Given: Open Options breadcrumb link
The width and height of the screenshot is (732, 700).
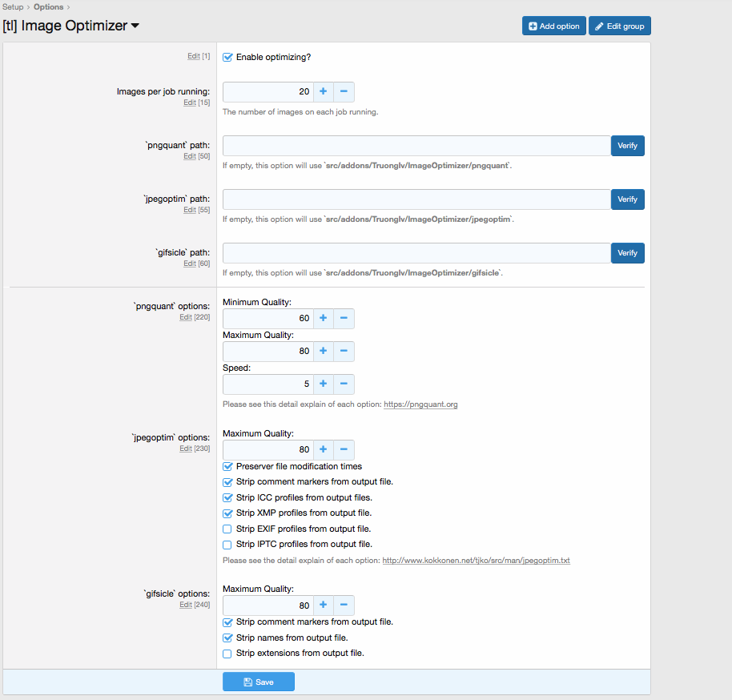Looking at the screenshot, I should pos(48,7).
